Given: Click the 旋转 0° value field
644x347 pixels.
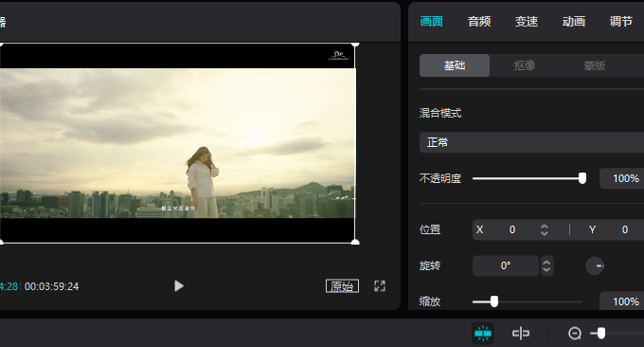Looking at the screenshot, I should (x=506, y=266).
